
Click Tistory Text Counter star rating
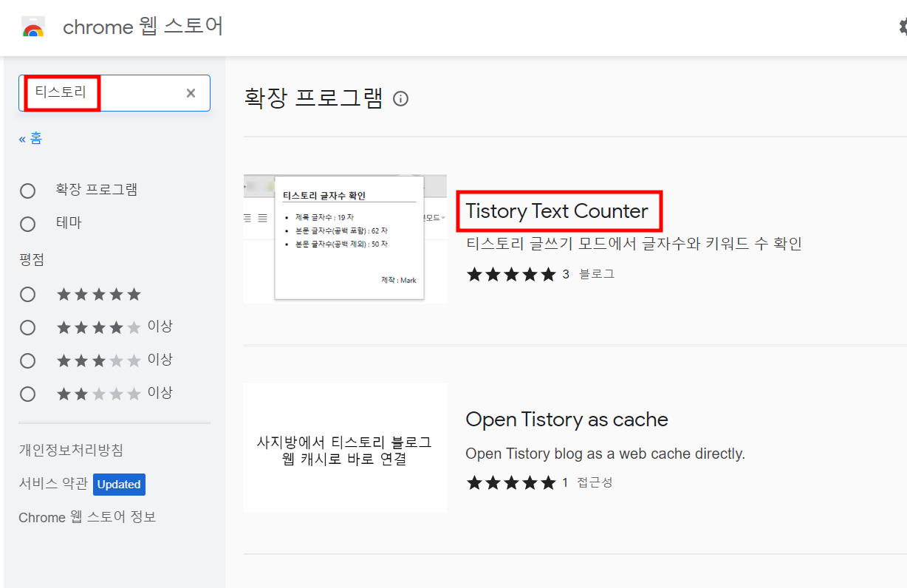(x=510, y=275)
